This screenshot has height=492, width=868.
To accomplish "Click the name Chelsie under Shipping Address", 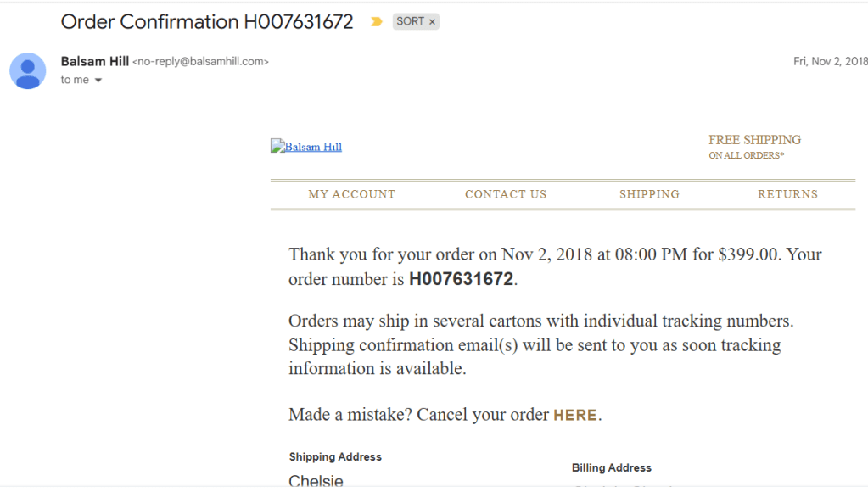I will click(316, 481).
